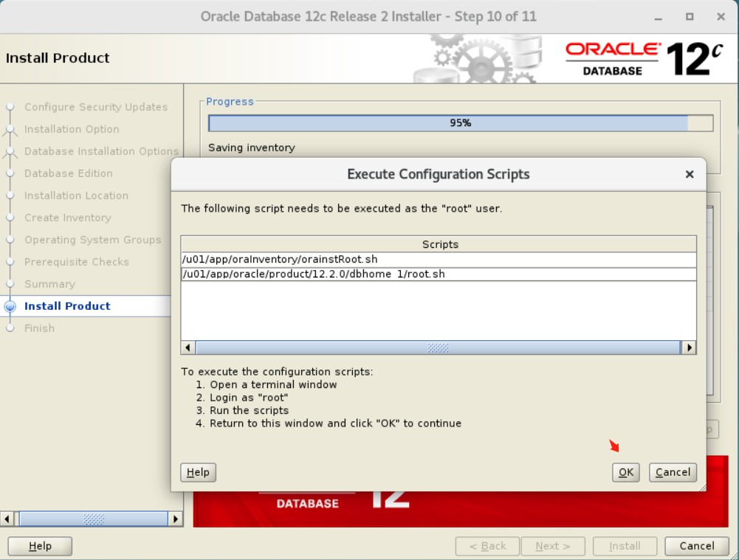Screen dimensions: 739x560
Task: Click scripts list left scroll arrow
Action: (188, 348)
